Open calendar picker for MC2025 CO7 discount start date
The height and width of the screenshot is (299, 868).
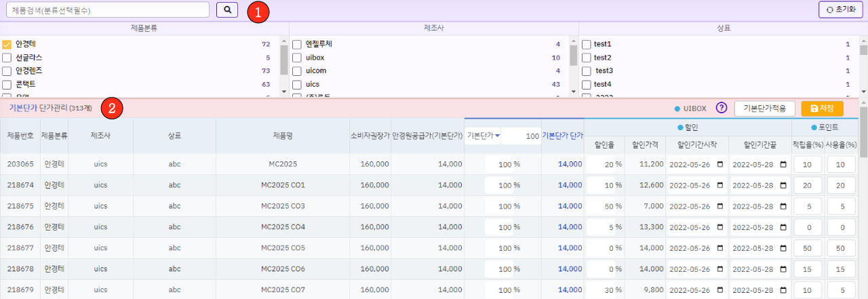point(719,290)
